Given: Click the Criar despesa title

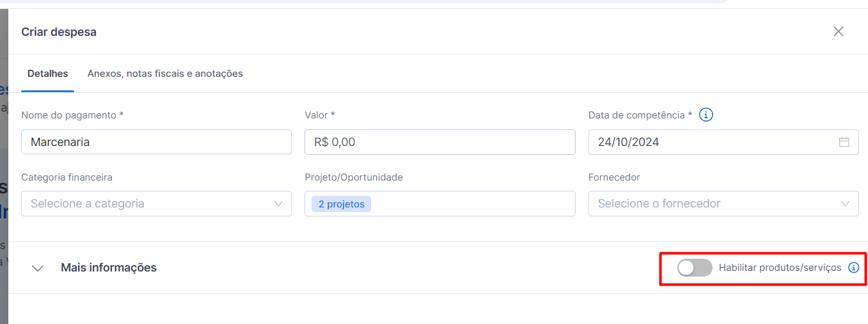Looking at the screenshot, I should coord(59,31).
